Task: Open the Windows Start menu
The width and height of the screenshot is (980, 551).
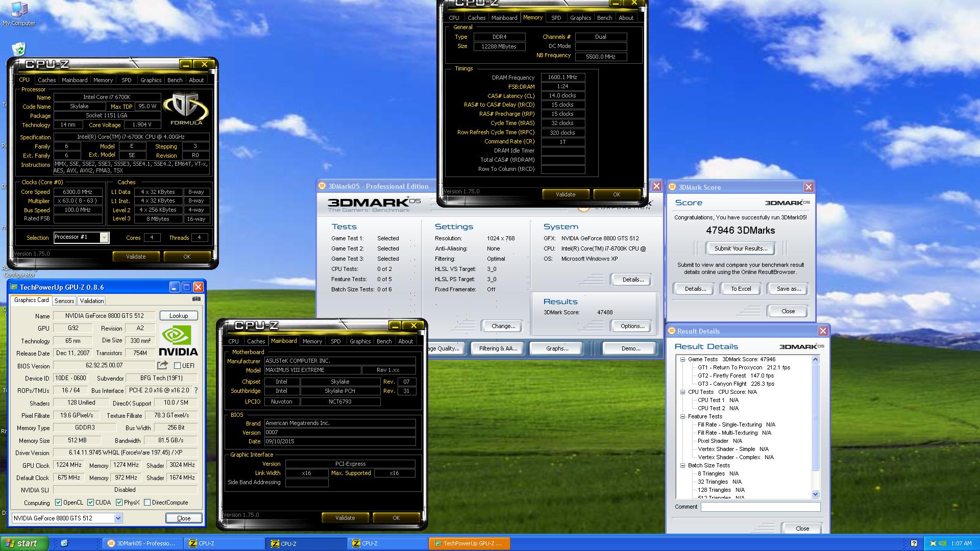Action: [25, 543]
